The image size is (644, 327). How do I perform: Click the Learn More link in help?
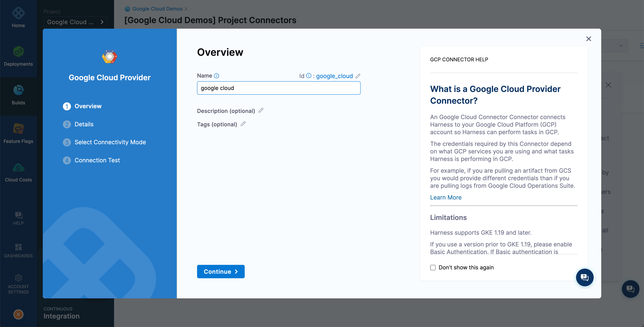coord(446,197)
